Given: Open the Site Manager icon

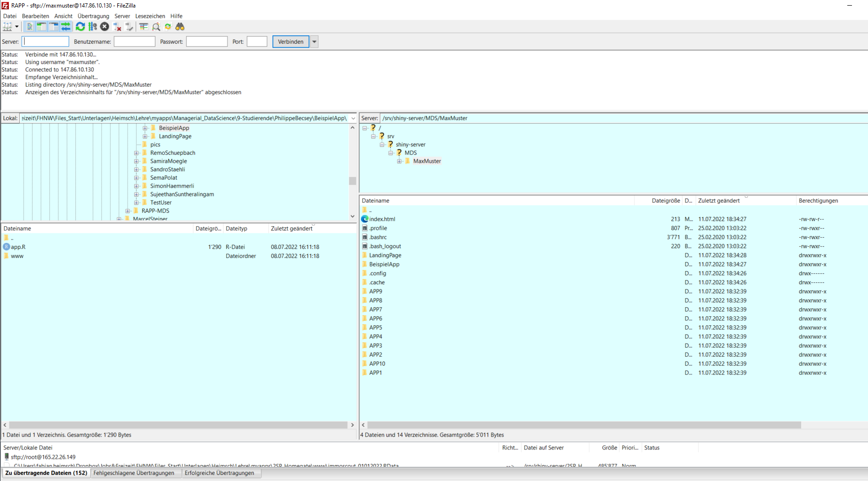Looking at the screenshot, I should tap(7, 27).
